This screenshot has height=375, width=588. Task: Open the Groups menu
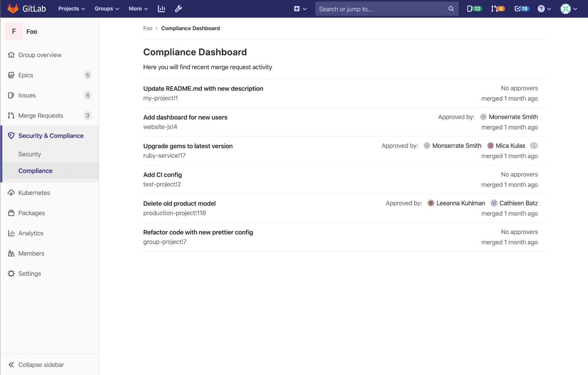click(106, 8)
